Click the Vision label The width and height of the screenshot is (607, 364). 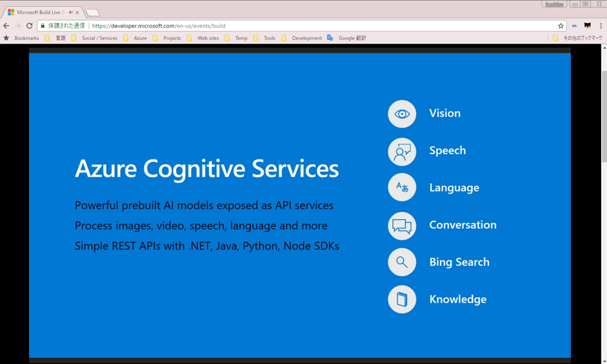[445, 113]
